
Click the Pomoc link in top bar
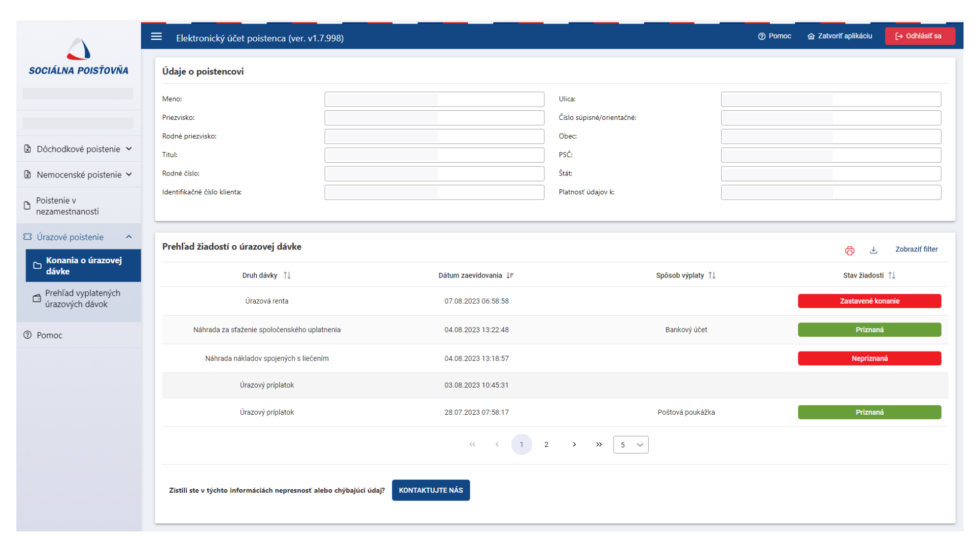[774, 36]
